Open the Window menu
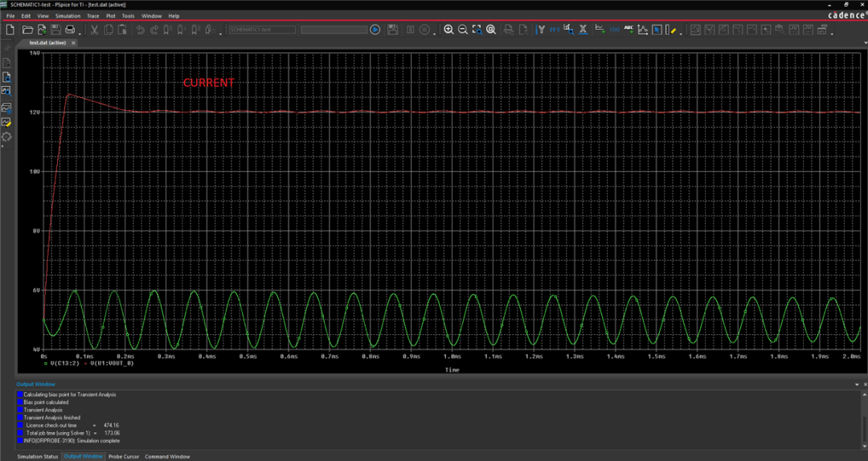 (x=152, y=16)
